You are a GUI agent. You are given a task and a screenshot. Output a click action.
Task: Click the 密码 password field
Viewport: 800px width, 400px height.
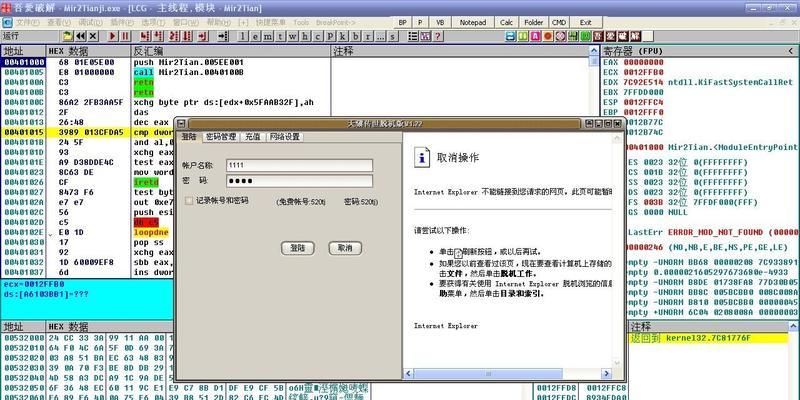299,181
